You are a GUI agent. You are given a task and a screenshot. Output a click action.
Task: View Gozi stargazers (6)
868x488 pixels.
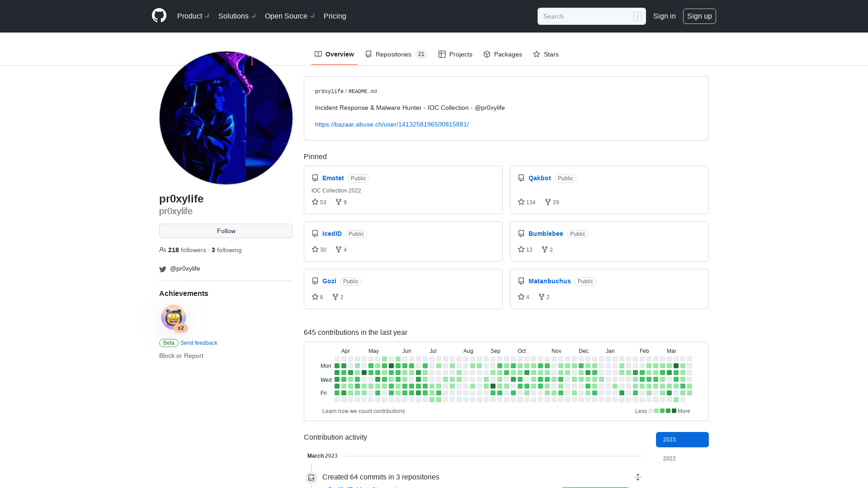pyautogui.click(x=317, y=297)
